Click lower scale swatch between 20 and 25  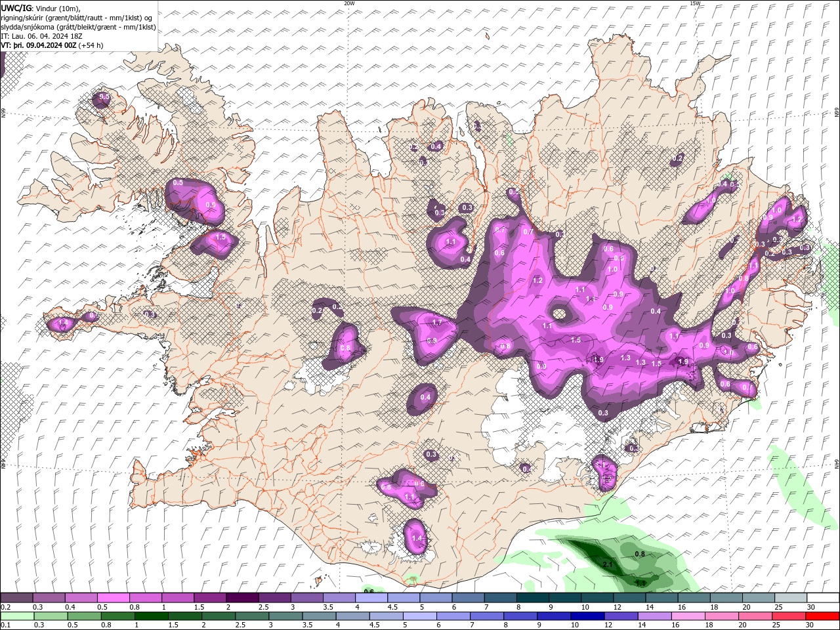[x=755, y=616]
